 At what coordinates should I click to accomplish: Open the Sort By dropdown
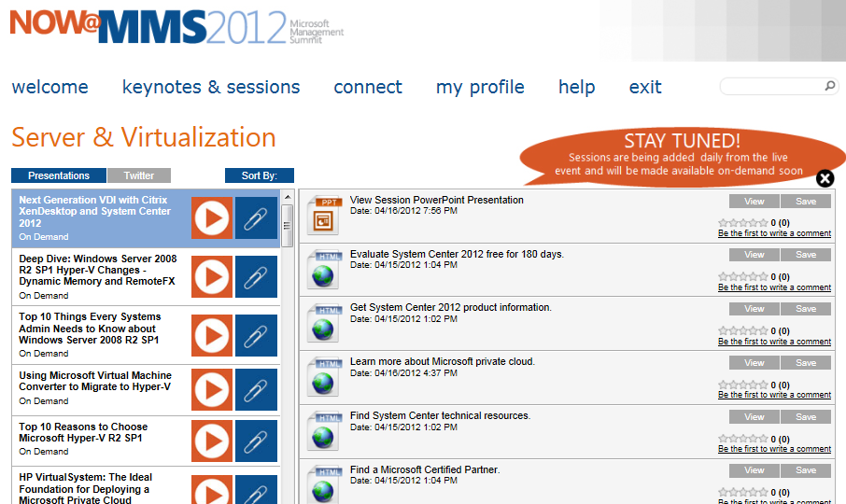260,175
